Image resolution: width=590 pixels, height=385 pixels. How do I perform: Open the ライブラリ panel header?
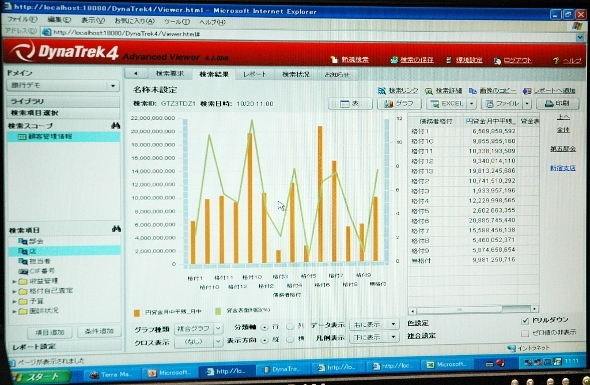point(63,101)
